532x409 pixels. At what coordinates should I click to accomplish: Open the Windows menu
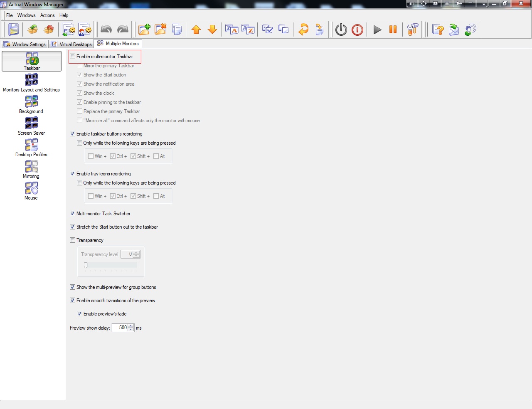pos(27,15)
